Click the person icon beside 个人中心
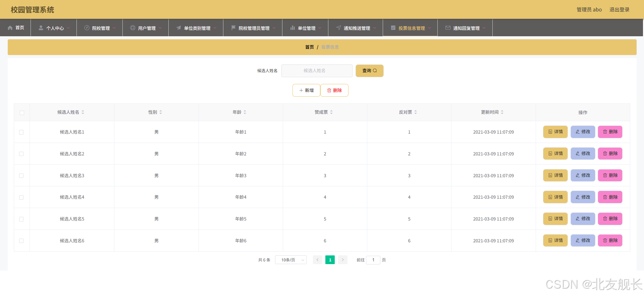 coord(41,28)
